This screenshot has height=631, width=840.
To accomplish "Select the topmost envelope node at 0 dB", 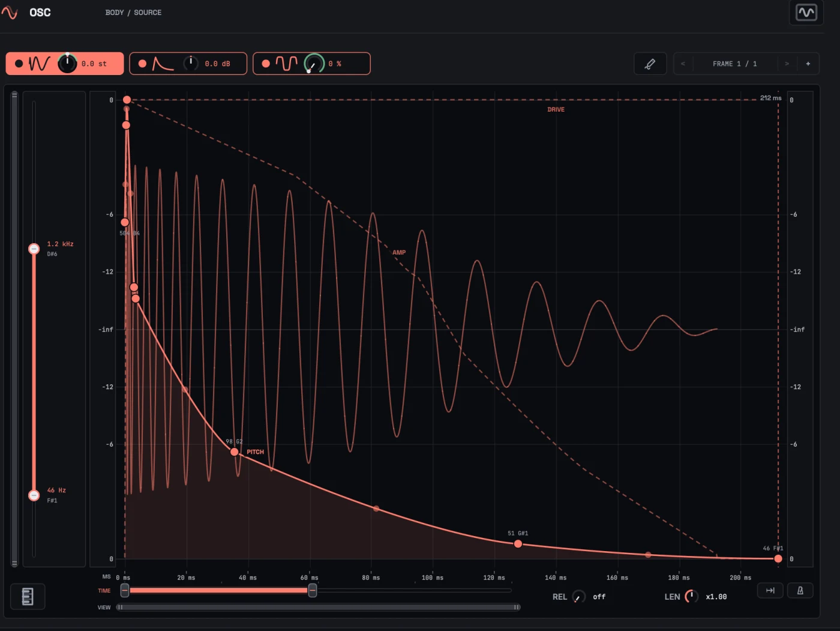I will [127, 100].
